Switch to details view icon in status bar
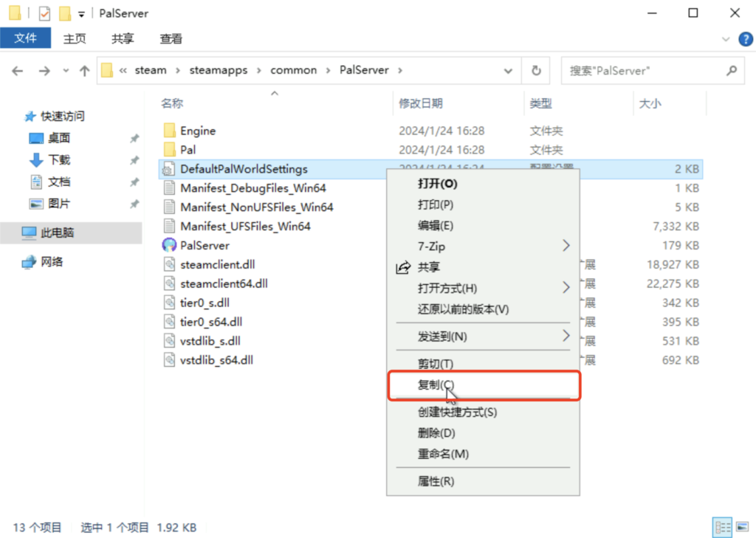 click(x=722, y=528)
